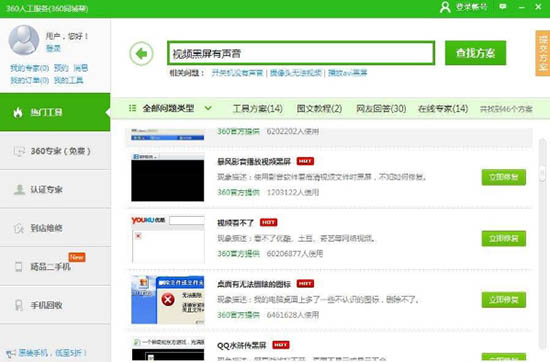This screenshot has width=550, height=362.
Task: Open 手机回收 sidebar item
Action: click(x=55, y=305)
